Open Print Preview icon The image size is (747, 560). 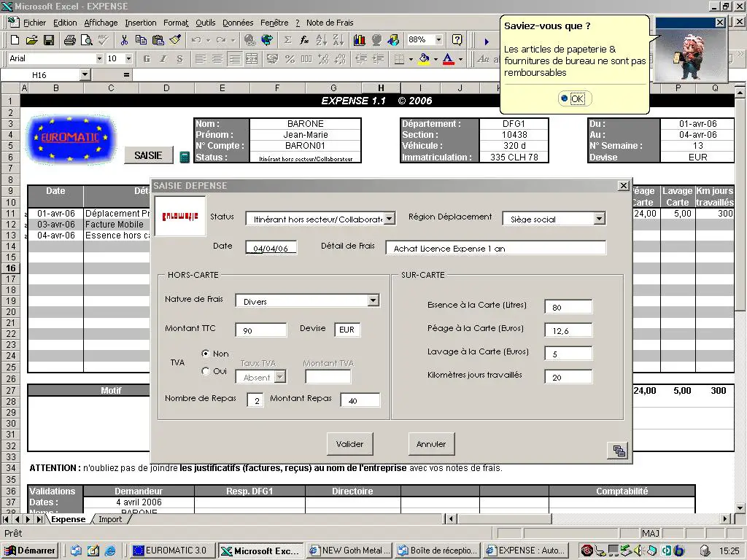coord(86,41)
